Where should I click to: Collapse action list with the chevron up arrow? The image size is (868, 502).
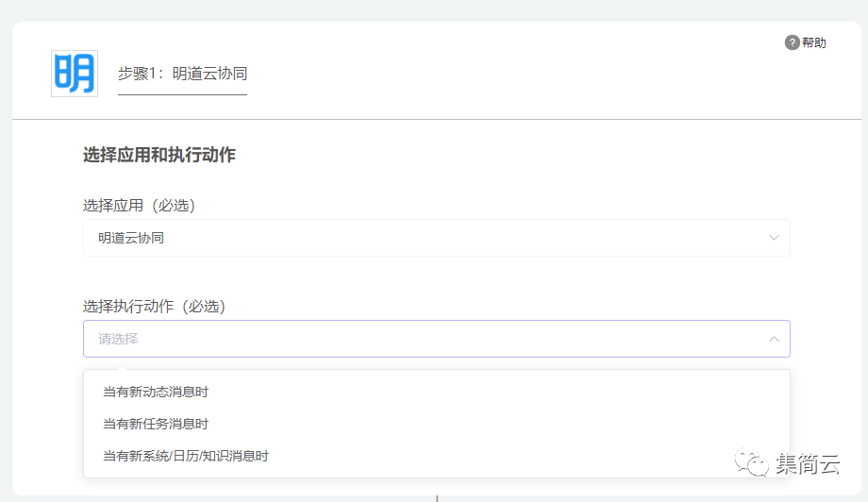tap(774, 339)
